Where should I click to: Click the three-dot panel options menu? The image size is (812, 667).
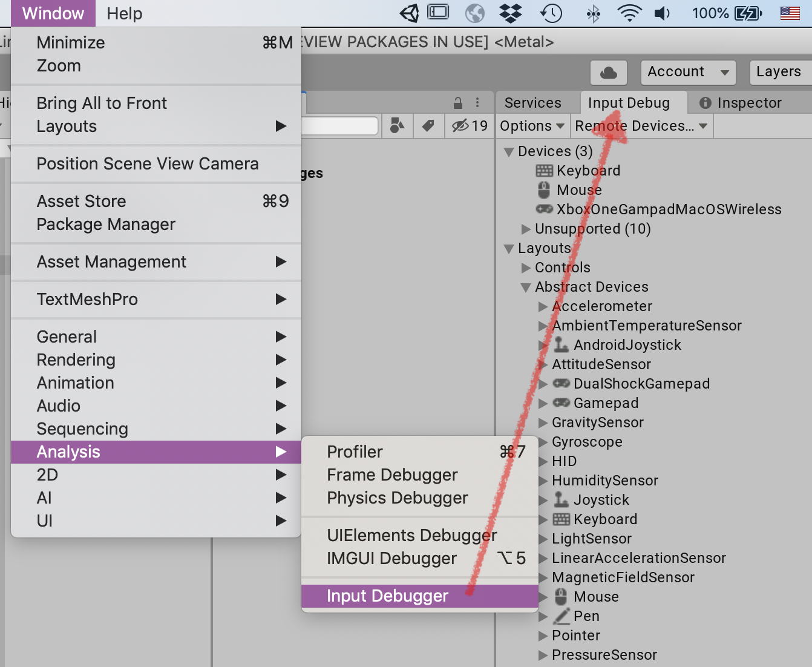click(478, 102)
